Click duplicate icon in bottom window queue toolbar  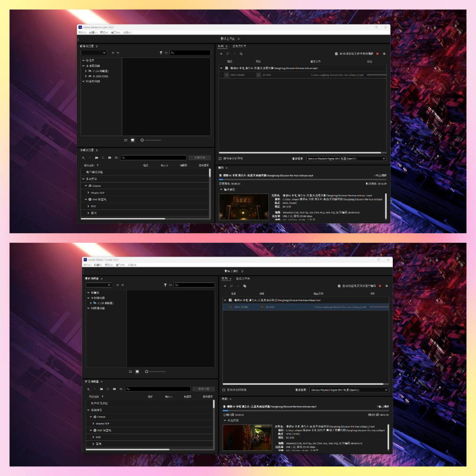[x=245, y=286]
